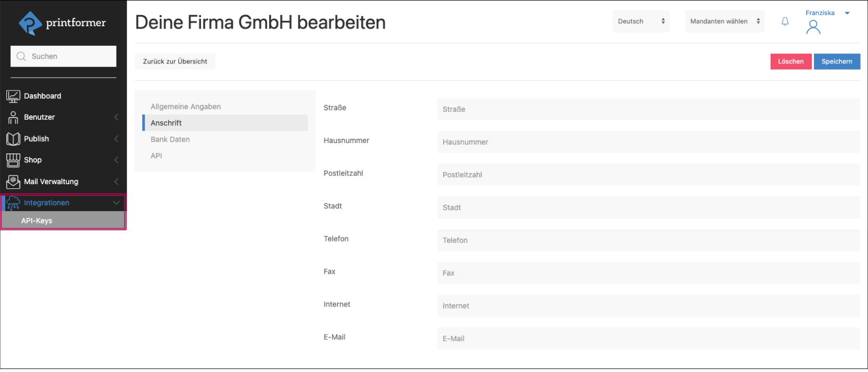Click the Mail Verwaltung envelope icon
Viewport: 868px width, 372px height.
pyautogui.click(x=13, y=182)
